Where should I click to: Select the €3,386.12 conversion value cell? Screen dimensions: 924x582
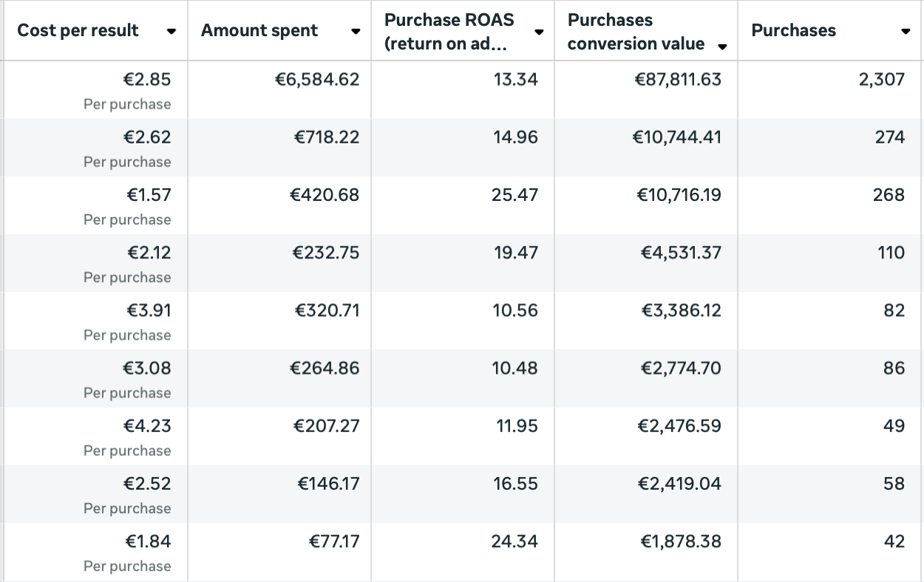click(x=681, y=310)
